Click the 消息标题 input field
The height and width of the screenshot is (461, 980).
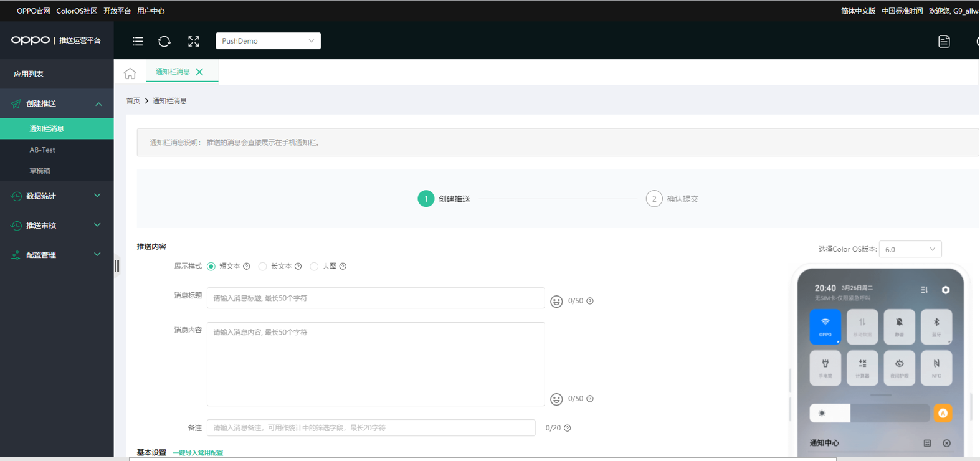pyautogui.click(x=376, y=298)
